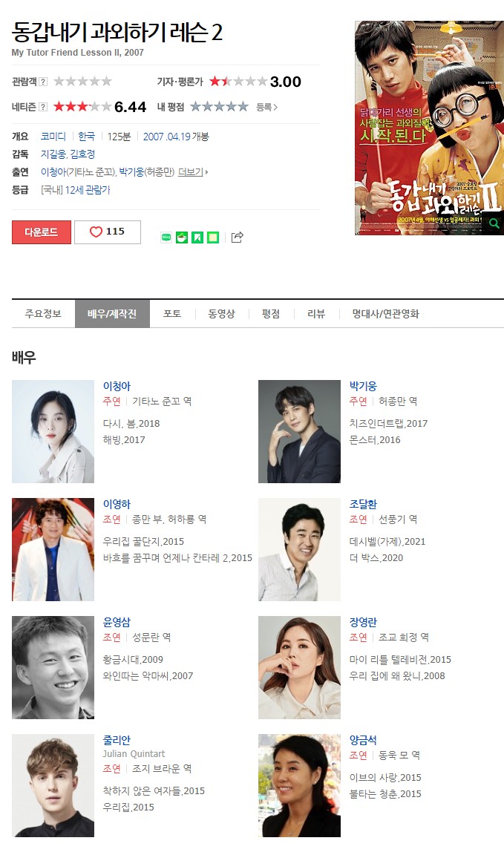Select the 주요정보 tab
Screen dimensions: 504x855
(x=43, y=313)
